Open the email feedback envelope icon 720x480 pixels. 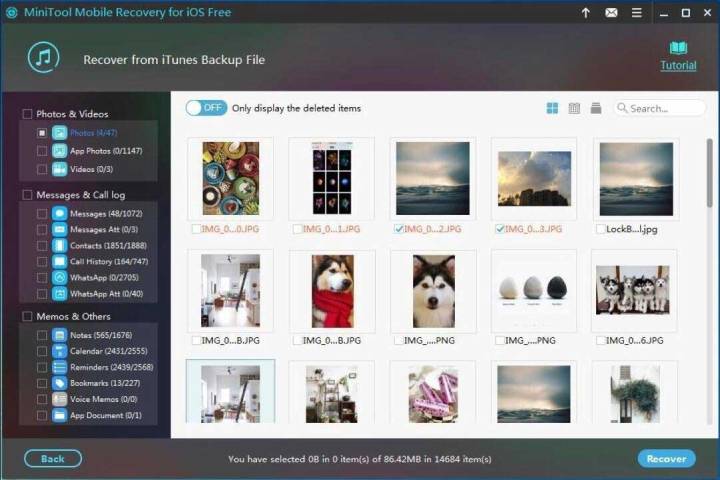tap(611, 13)
